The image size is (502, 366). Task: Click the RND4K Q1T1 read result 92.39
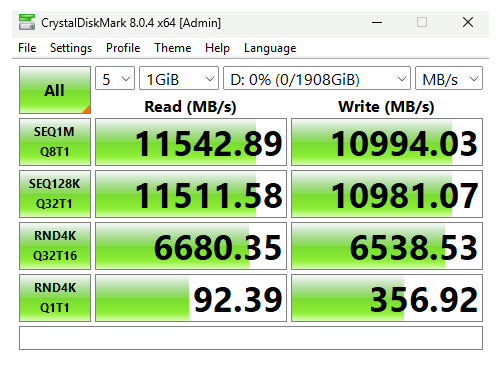[x=191, y=298]
